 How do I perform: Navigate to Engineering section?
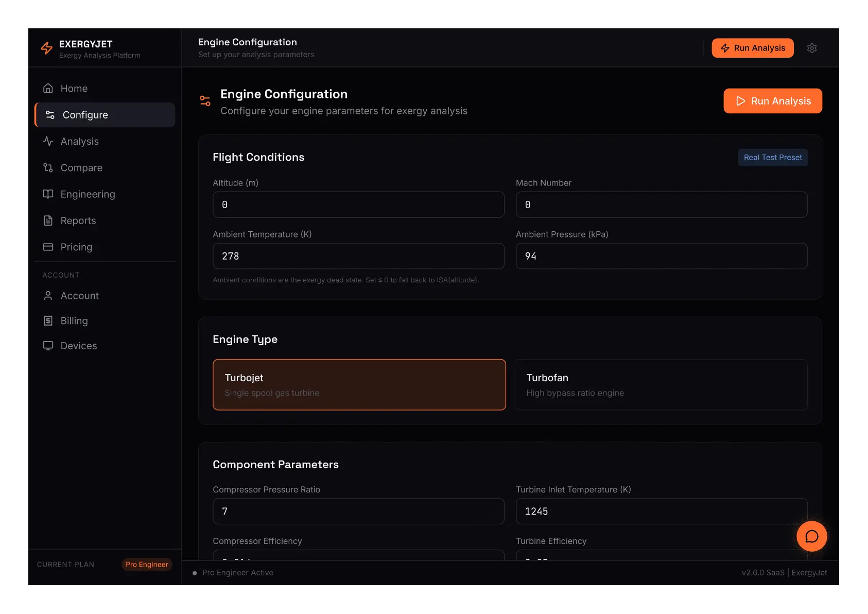point(105,194)
